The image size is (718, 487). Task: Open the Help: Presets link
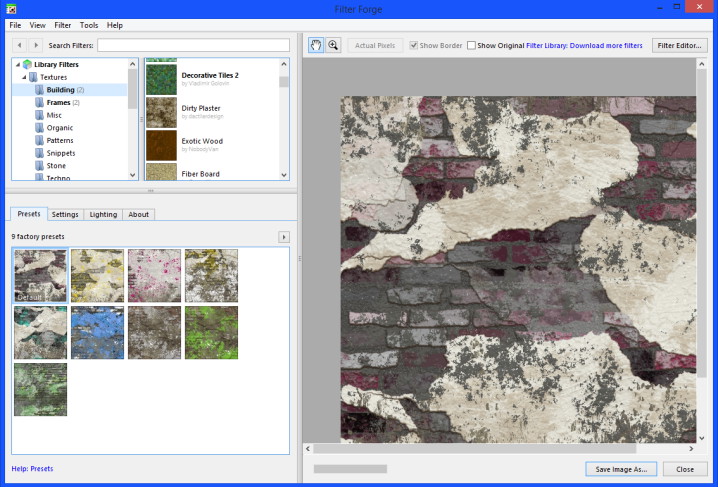33,469
